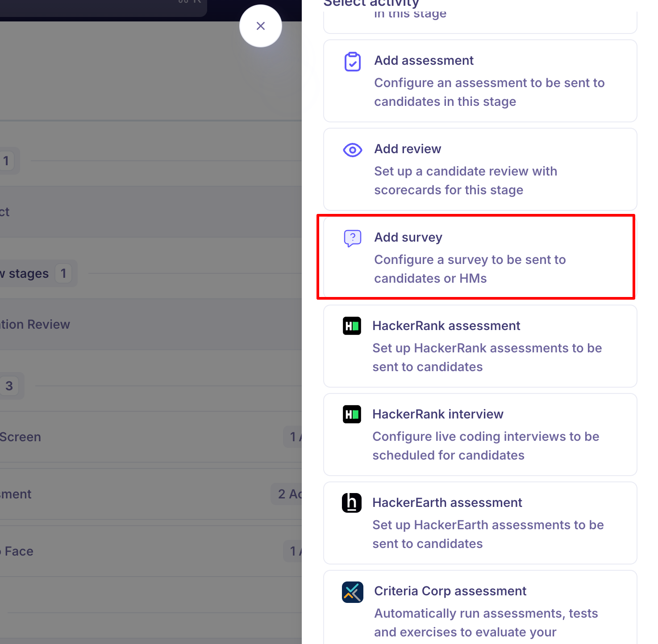Select HackerRank assessment option title
The width and height of the screenshot is (658, 644).
(x=446, y=326)
